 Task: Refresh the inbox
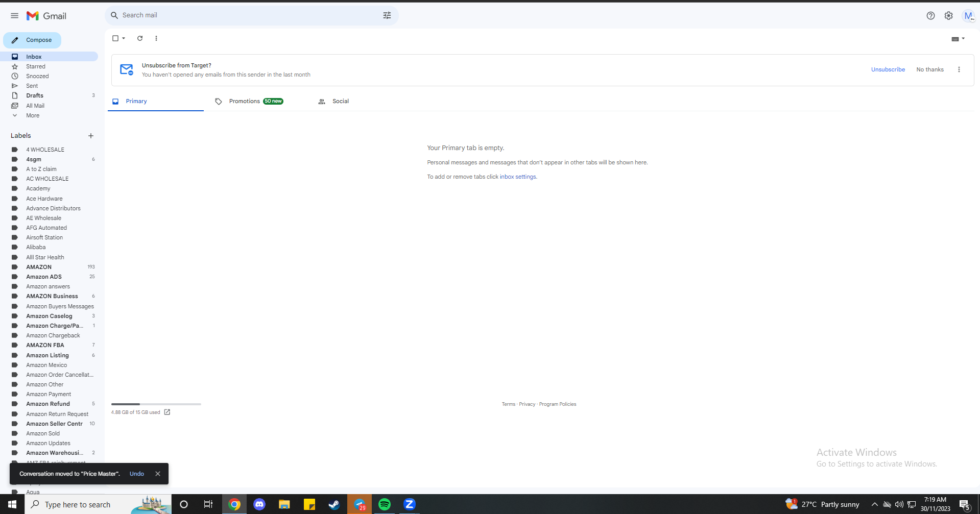(x=140, y=38)
